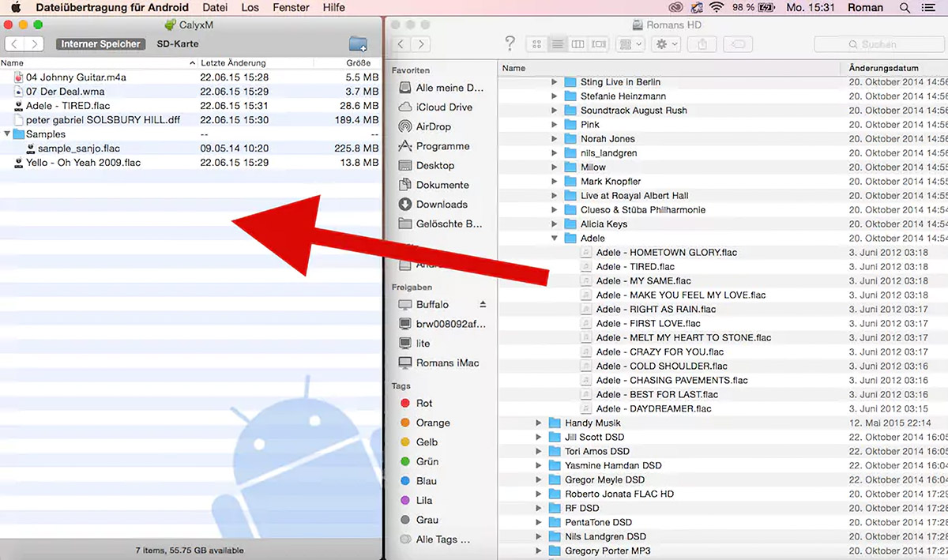
Task: Open Spotlight search in the menu bar
Action: 905,7
